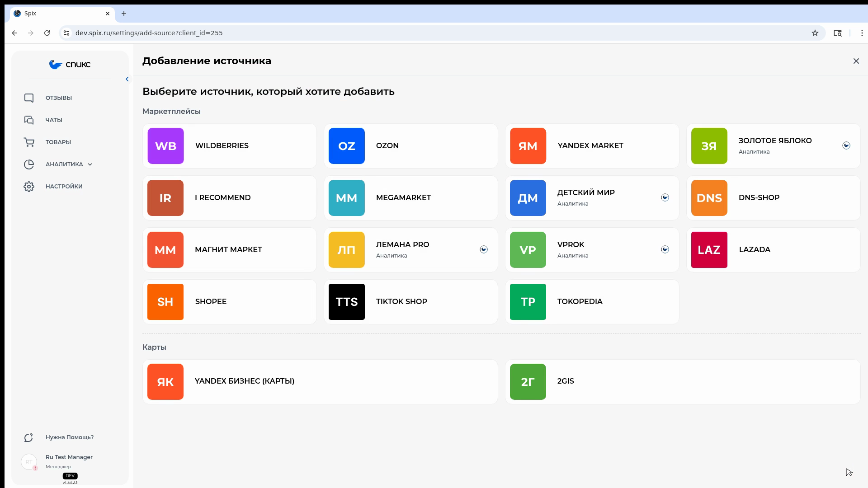Choose Megamarket source
868x488 pixels.
pos(411,198)
